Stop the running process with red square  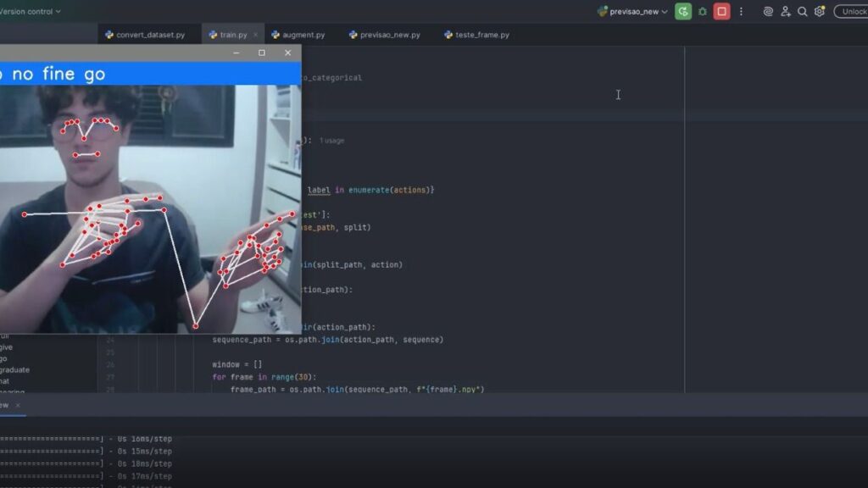721,12
